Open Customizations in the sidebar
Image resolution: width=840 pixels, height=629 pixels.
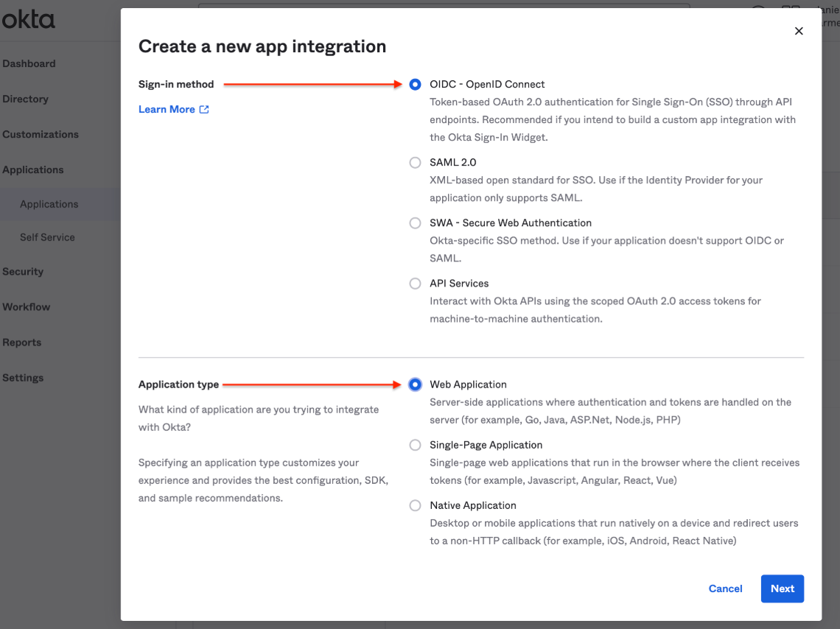coord(41,134)
